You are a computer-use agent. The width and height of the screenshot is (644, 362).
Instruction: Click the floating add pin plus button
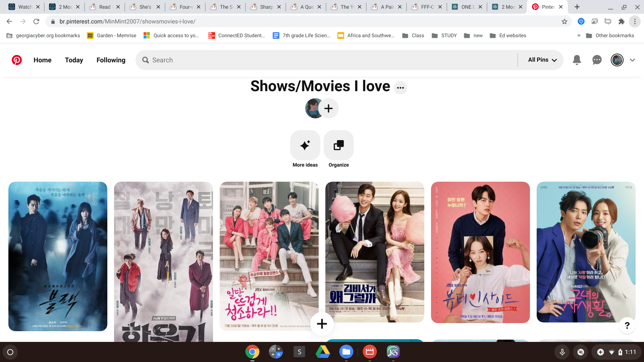pos(322,324)
